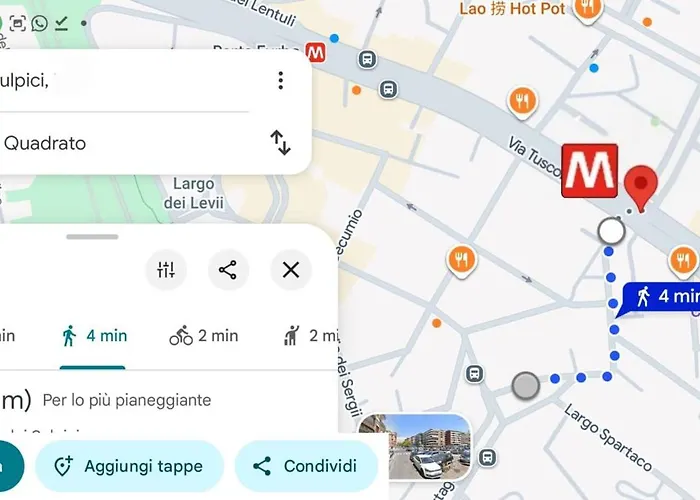Close the directions panel with the X

tap(291, 270)
